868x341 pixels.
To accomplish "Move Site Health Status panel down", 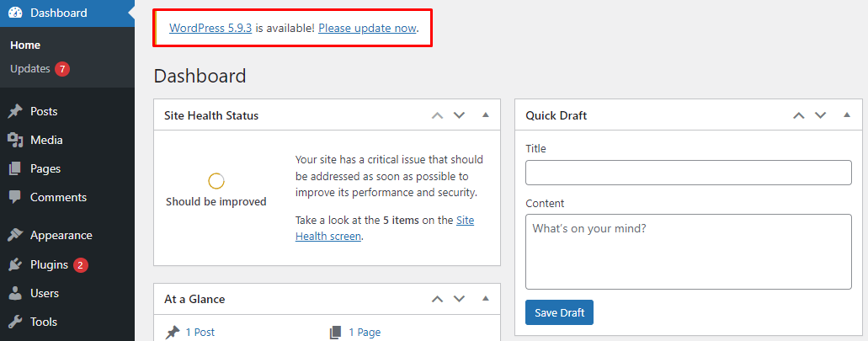I will tap(459, 115).
